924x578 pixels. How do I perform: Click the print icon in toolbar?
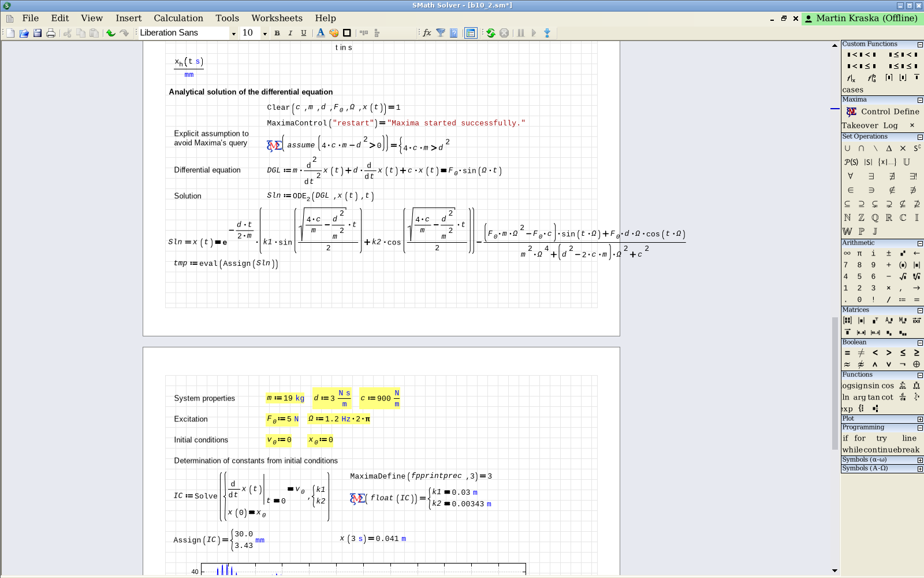tap(51, 33)
